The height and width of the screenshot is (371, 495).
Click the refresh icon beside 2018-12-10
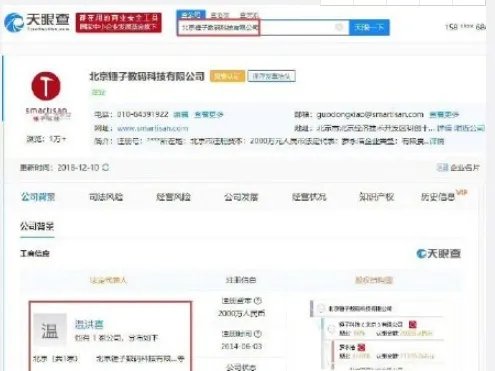click(106, 167)
